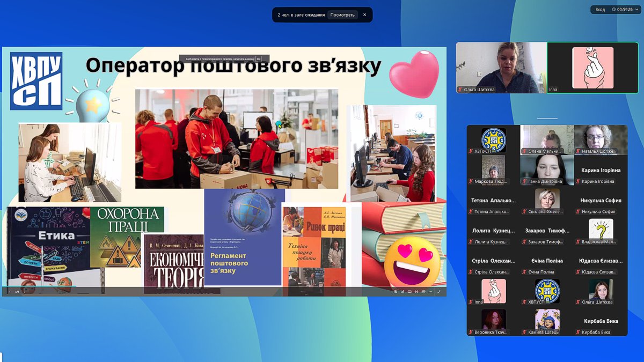Click the muted mic icon beside Камила Швець
Viewport: 644px width, 362px height.
(x=525, y=332)
